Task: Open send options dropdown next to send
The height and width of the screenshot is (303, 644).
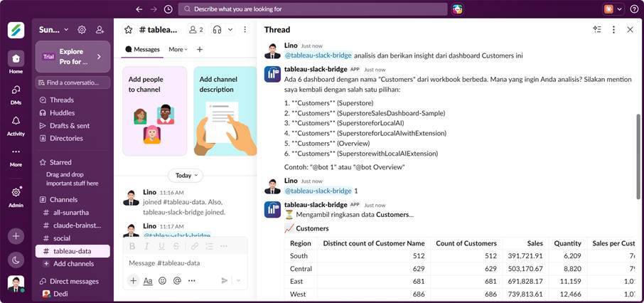Action: [x=239, y=281]
